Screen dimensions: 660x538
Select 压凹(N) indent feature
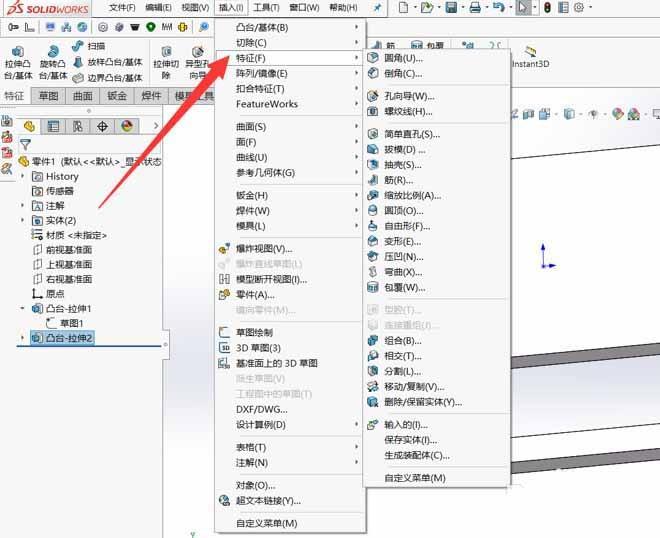[436, 257]
